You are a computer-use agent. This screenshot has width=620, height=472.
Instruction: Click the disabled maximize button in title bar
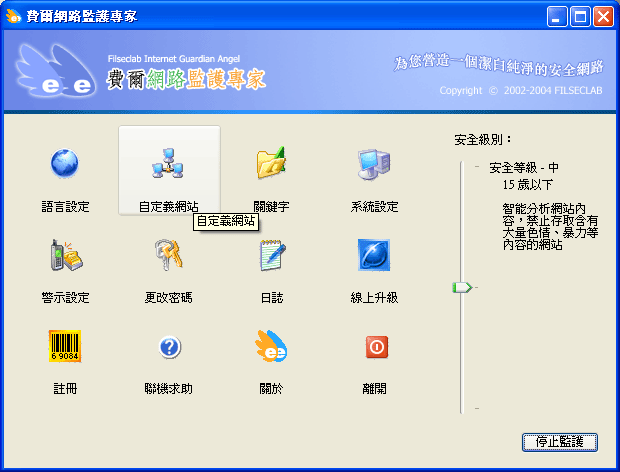pos(581,16)
